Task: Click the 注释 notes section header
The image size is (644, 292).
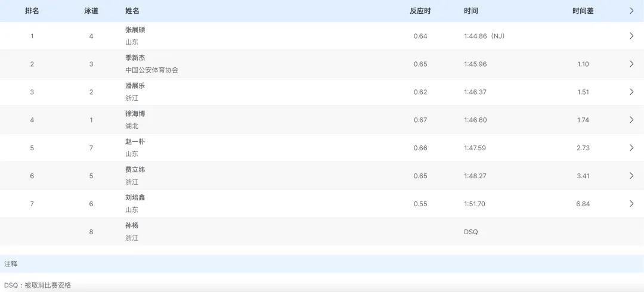Action: point(11,263)
